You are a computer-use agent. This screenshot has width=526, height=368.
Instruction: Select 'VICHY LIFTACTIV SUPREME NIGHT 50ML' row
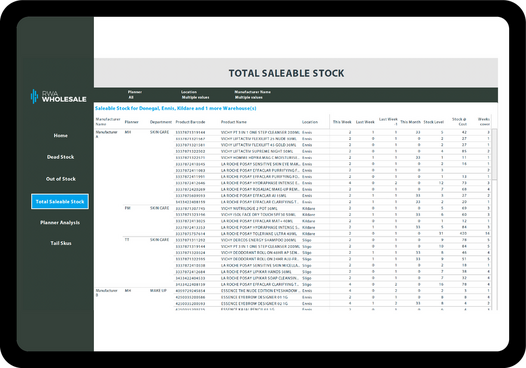[332, 151]
